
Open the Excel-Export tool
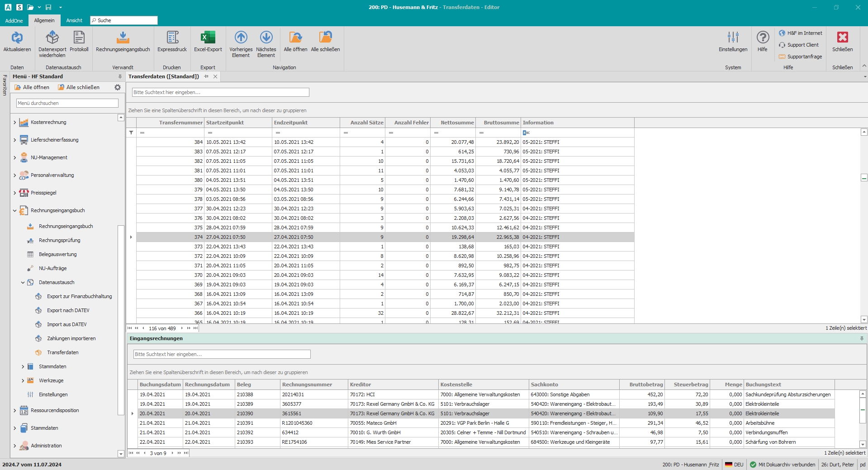[x=208, y=38]
